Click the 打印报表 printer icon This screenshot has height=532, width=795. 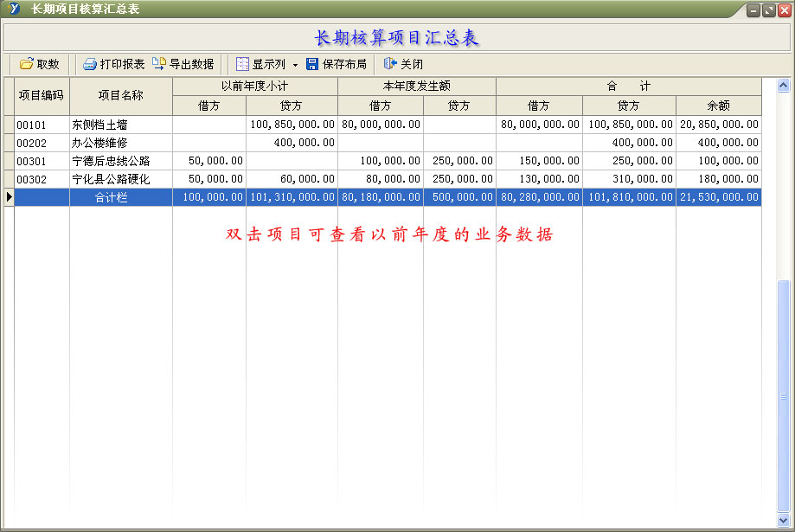[x=90, y=64]
